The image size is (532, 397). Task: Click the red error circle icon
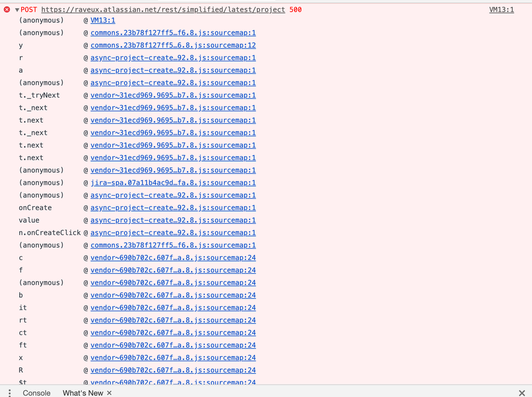point(6,9)
